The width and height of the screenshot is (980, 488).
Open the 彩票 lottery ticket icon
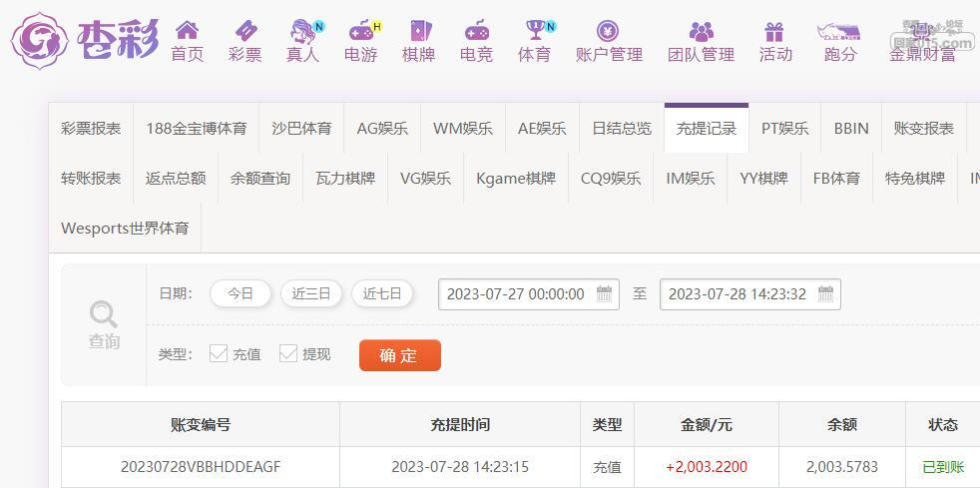[245, 30]
